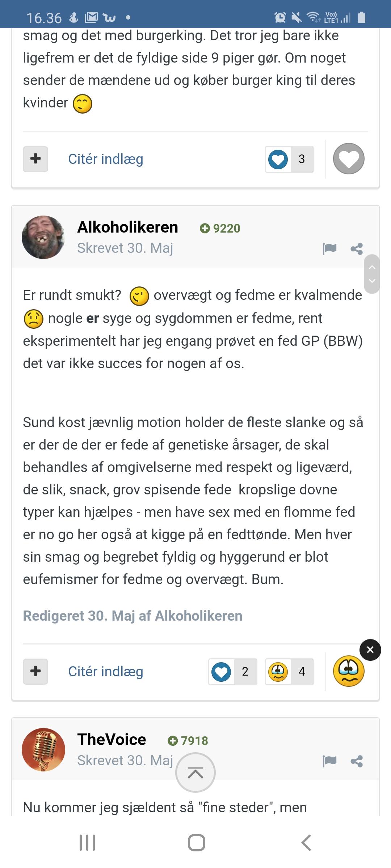Show the 4 sad reactions list
Viewport: 391px width, 868px height.
[x=289, y=672]
